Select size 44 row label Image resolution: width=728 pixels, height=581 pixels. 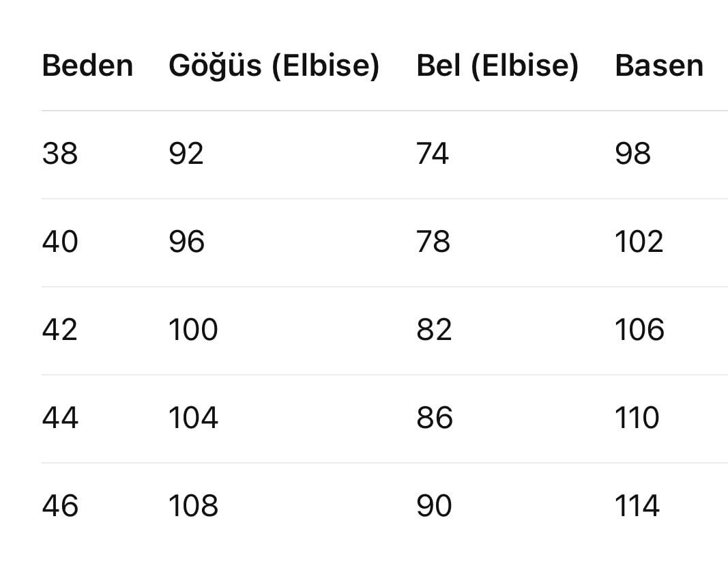coord(60,418)
